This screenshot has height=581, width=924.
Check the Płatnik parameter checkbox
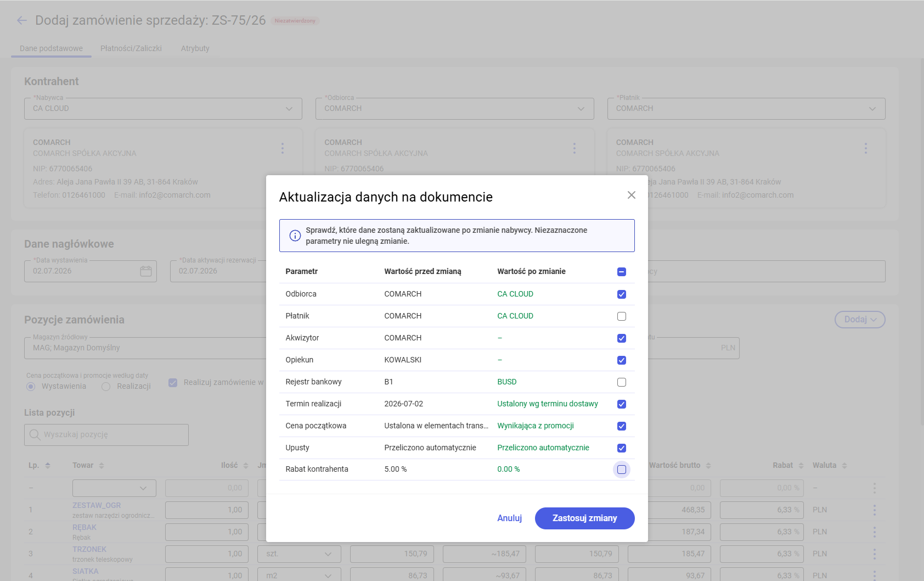point(622,316)
